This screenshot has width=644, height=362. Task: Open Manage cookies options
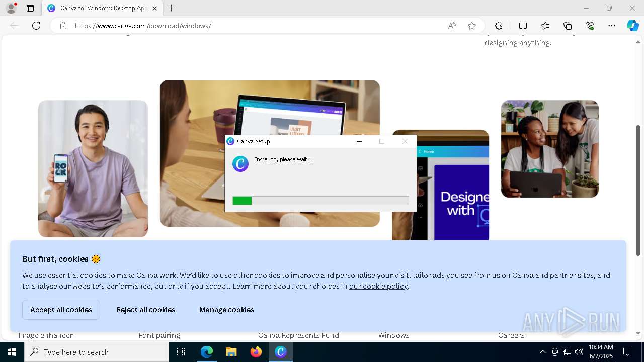pyautogui.click(x=226, y=310)
